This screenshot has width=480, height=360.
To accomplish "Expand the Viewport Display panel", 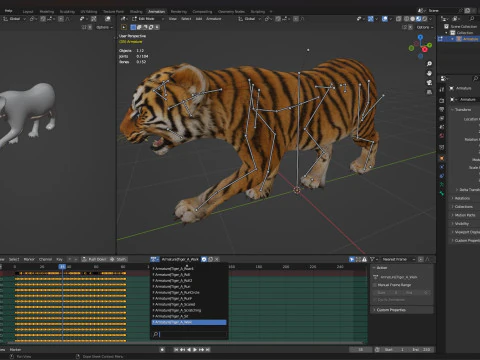I will point(466,232).
